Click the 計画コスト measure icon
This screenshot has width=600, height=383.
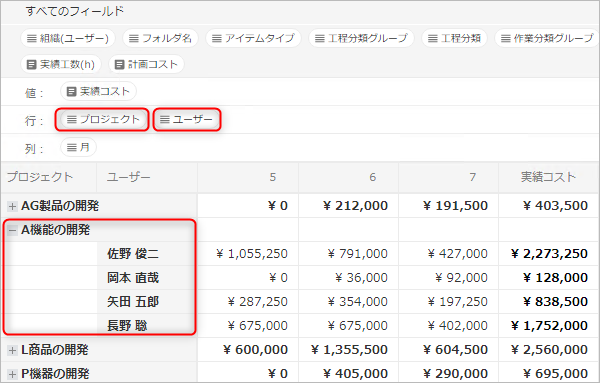(119, 64)
